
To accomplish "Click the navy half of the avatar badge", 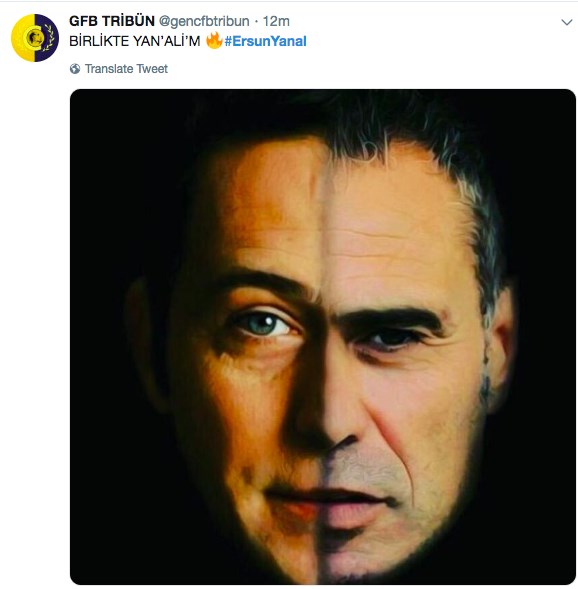I will pos(47,38).
